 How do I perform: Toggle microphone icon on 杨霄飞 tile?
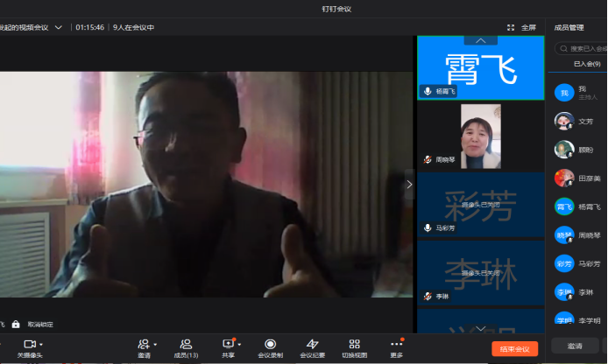pyautogui.click(x=428, y=91)
